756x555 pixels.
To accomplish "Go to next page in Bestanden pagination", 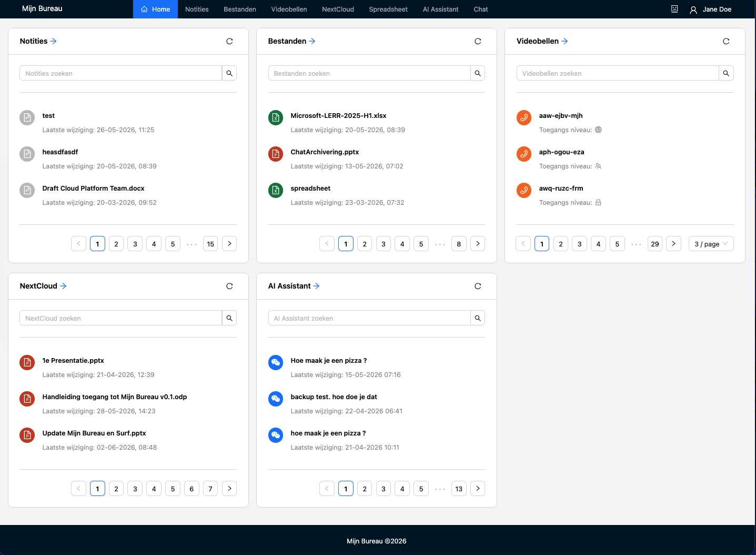I will (x=478, y=244).
